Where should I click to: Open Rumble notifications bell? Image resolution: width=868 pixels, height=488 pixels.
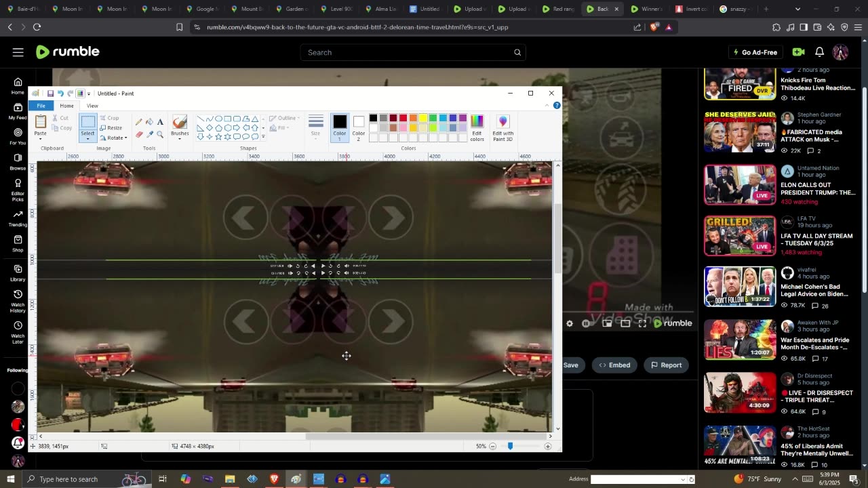pos(819,52)
